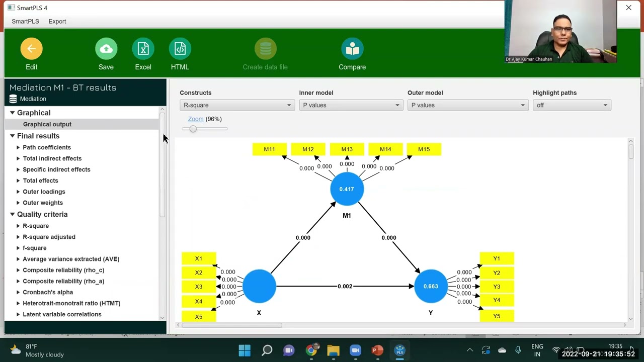Click the Save cloud icon

coord(106,49)
